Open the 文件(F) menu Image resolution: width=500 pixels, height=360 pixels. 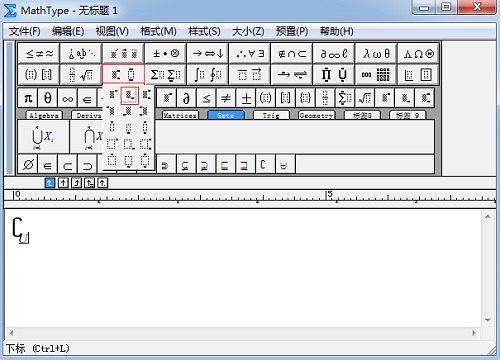coord(25,31)
